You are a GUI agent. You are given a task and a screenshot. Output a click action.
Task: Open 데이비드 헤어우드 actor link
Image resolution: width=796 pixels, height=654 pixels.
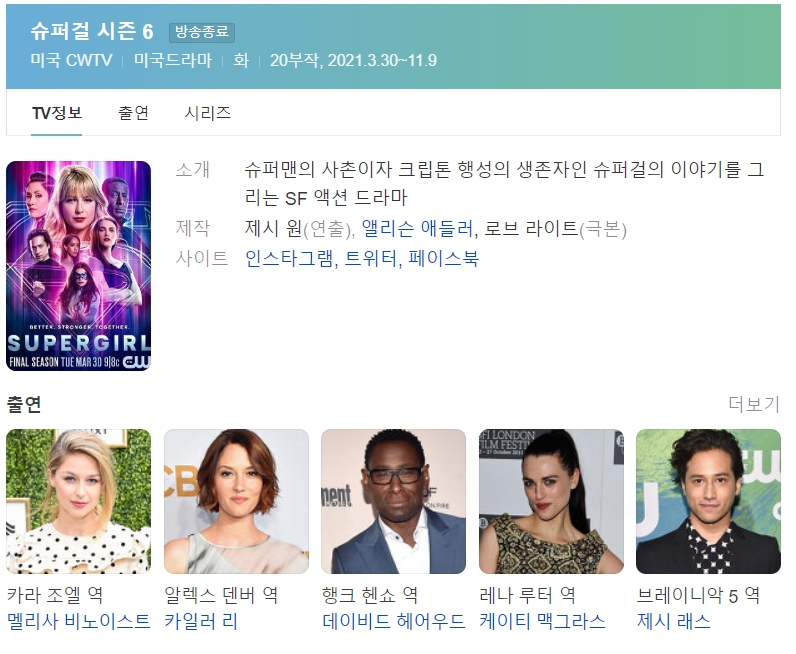(x=393, y=621)
